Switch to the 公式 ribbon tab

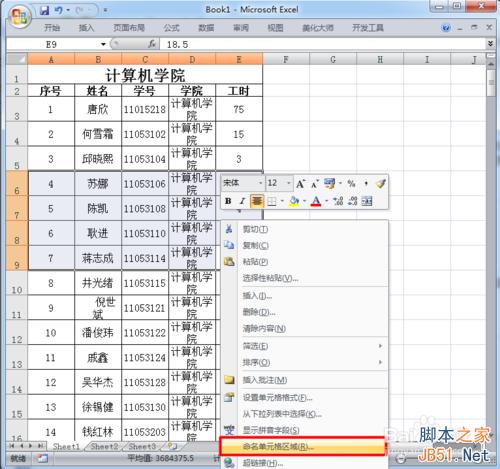point(171,28)
